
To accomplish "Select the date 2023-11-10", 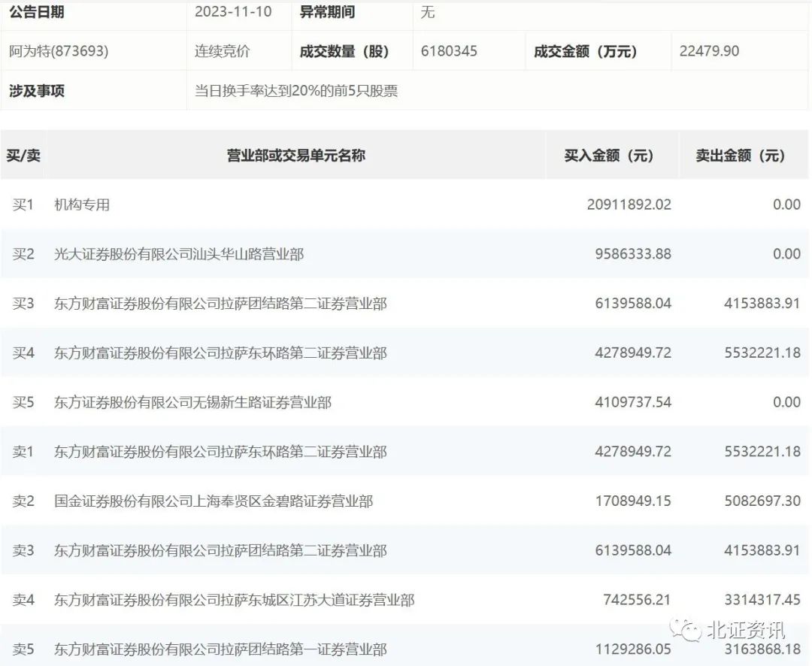I will pos(233,11).
